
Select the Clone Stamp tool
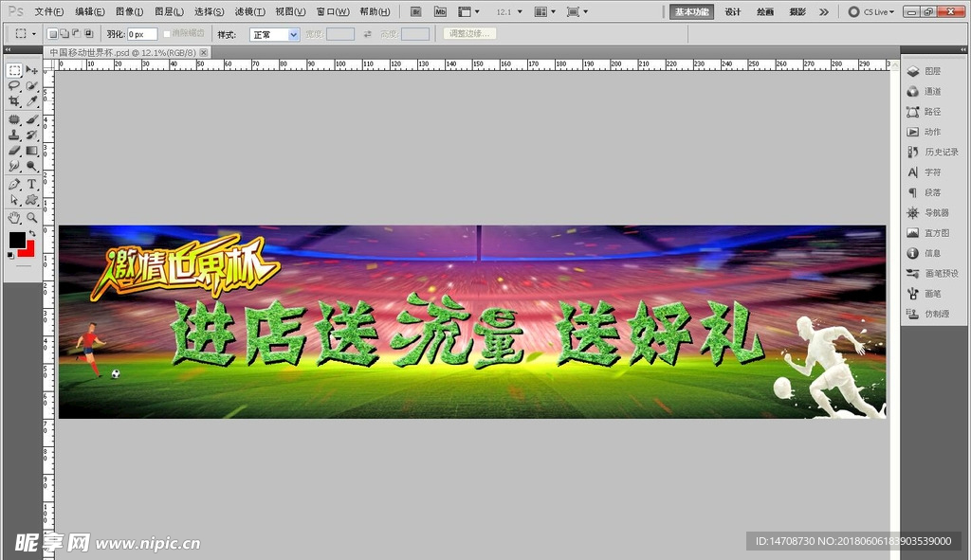point(14,135)
